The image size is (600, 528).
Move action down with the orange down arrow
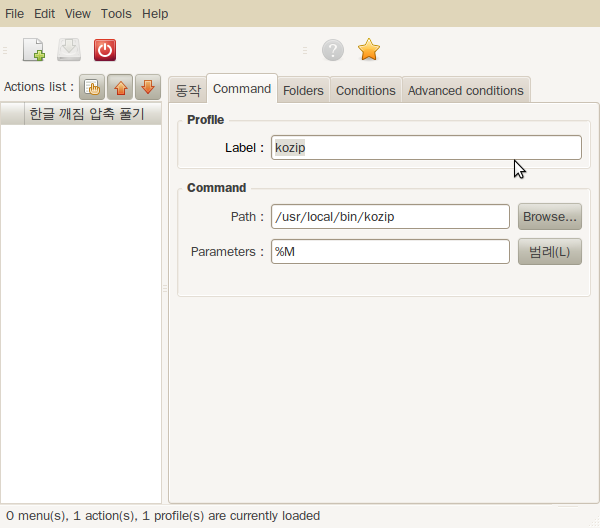coord(148,87)
